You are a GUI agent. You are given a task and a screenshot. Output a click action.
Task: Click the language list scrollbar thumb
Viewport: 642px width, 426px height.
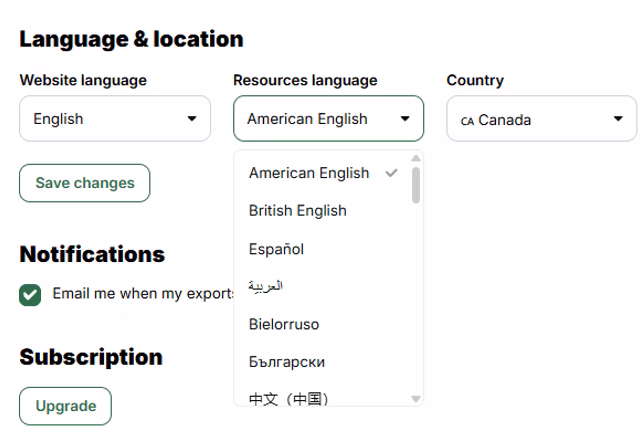click(416, 185)
